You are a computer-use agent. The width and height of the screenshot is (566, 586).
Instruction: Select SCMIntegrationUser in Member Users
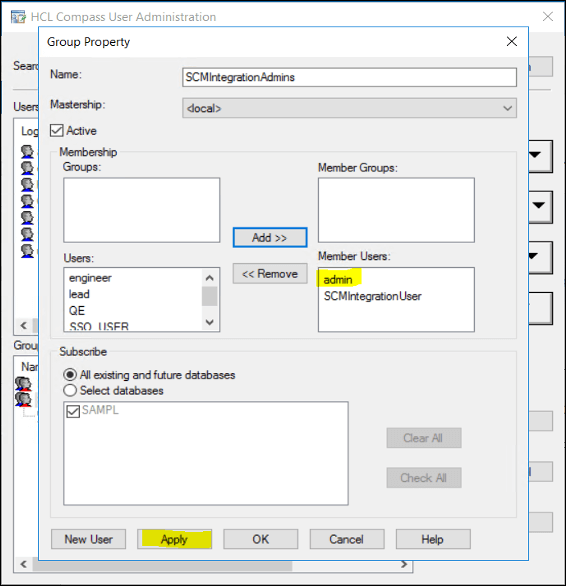(x=372, y=296)
